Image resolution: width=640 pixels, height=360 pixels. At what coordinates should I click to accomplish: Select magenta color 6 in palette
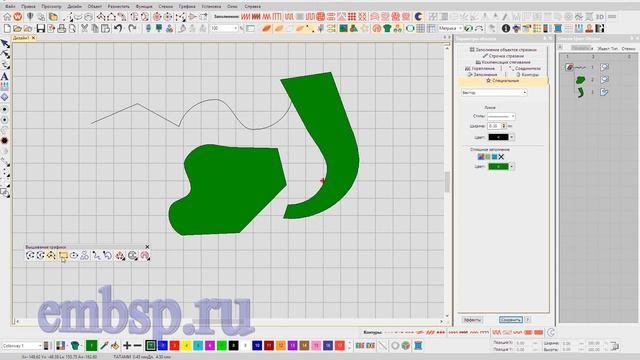click(x=210, y=346)
